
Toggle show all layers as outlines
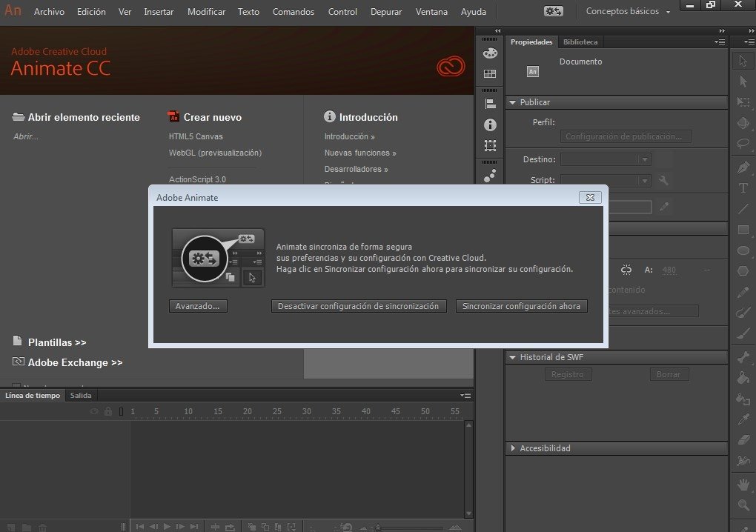coord(121,411)
